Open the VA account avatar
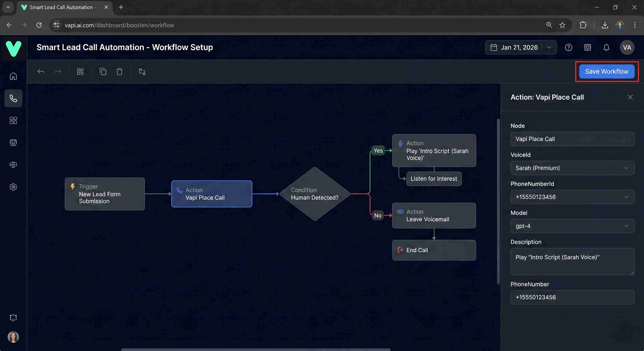 [627, 48]
